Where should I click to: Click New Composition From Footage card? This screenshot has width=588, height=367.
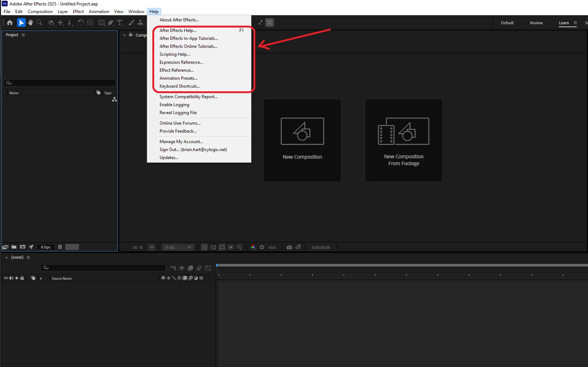[x=404, y=140]
